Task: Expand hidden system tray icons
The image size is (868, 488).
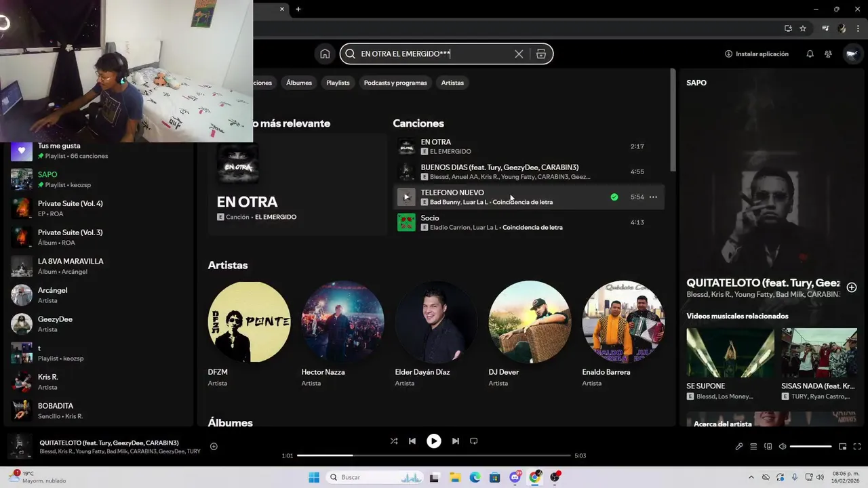Action: pos(751,477)
